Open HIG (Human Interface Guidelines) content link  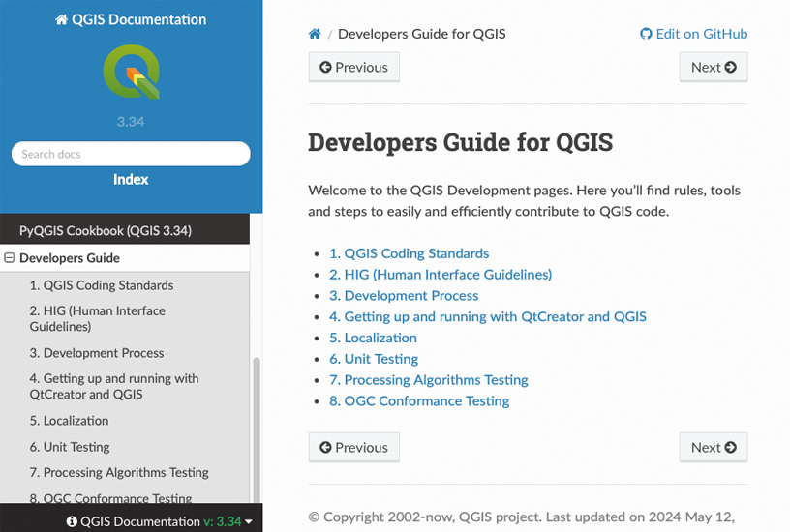[448, 275]
